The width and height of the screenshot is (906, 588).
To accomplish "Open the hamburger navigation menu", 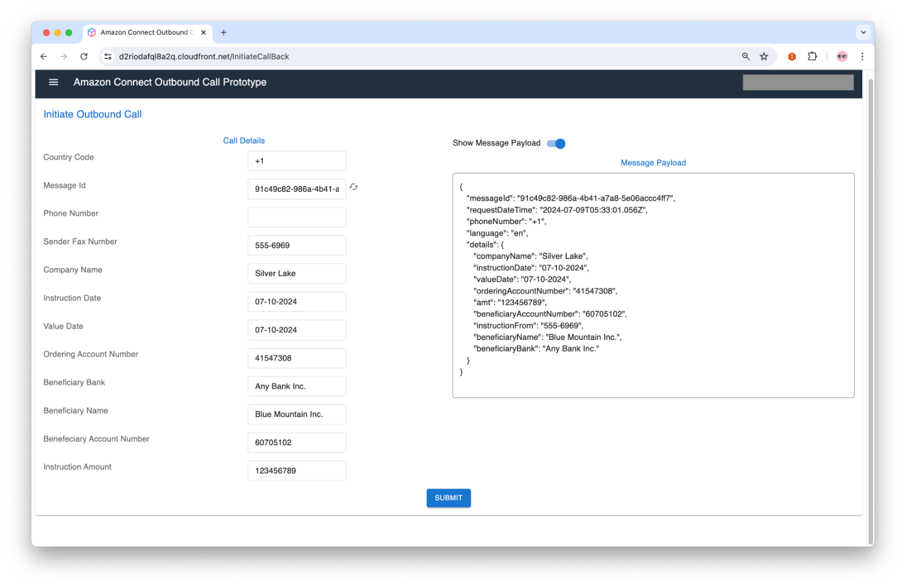I will (54, 82).
